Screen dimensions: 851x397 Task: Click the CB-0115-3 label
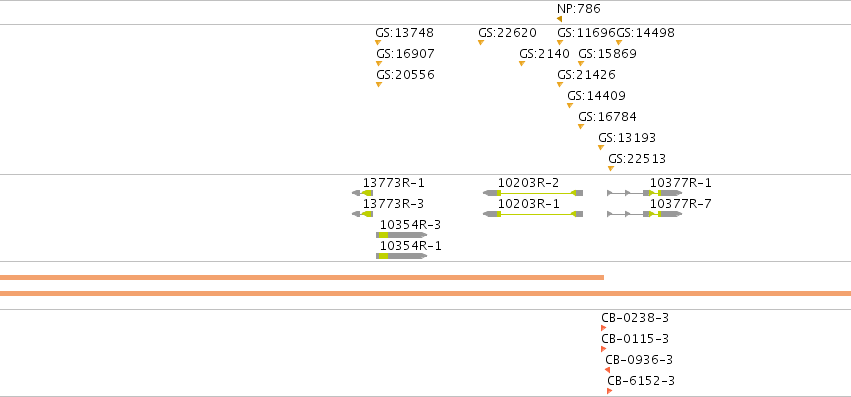tap(635, 339)
